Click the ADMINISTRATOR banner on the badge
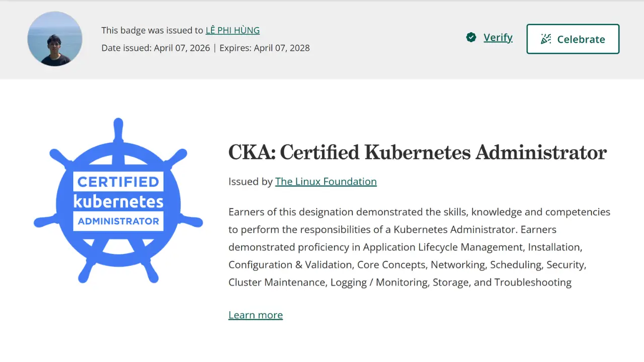 [x=118, y=221]
